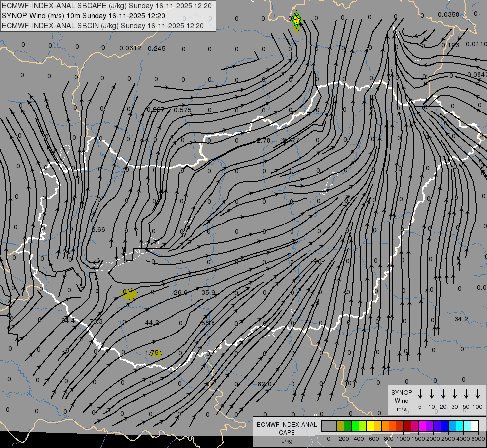The width and height of the screenshot is (487, 448).
Task: Click the bright green CAPE patch on the northern border
Action: pos(297,21)
